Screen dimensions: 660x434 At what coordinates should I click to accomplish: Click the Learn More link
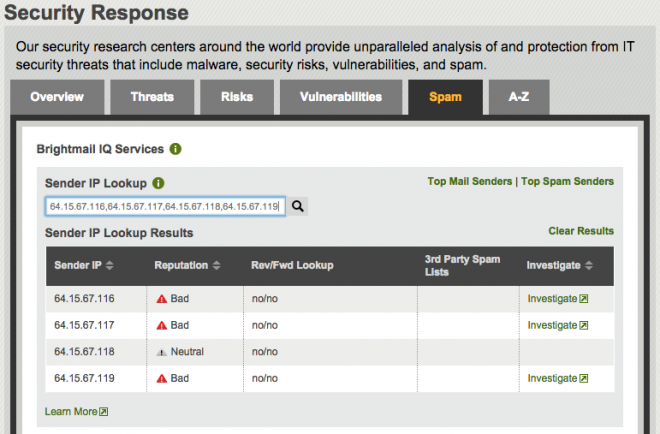pos(71,412)
